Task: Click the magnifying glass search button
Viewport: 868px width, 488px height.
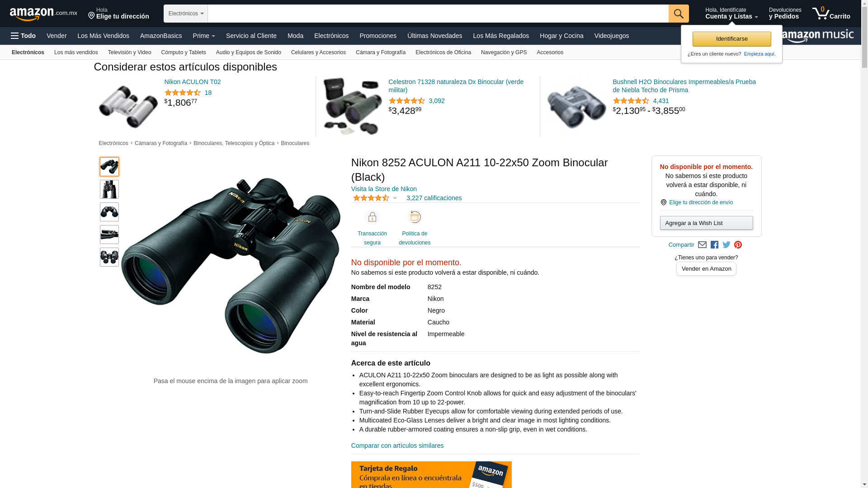Action: coord(678,14)
